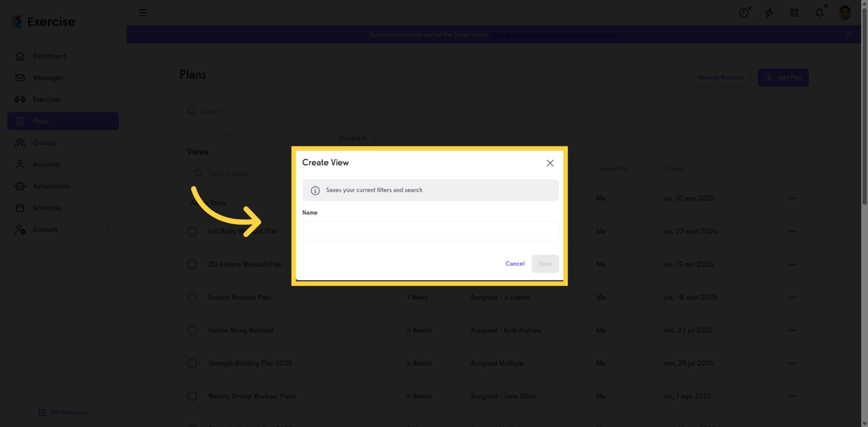
Task: Click the info icon in Create View
Action: [315, 191]
